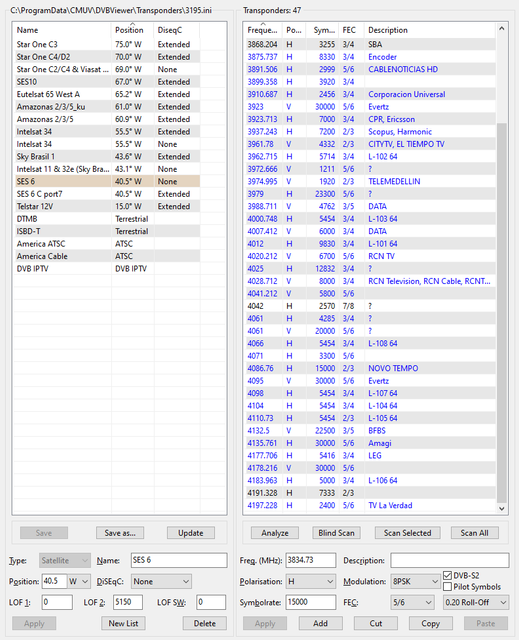Viewport: 519px width, 640px height.
Task: Open the position direction W dropdown
Action: (79, 581)
